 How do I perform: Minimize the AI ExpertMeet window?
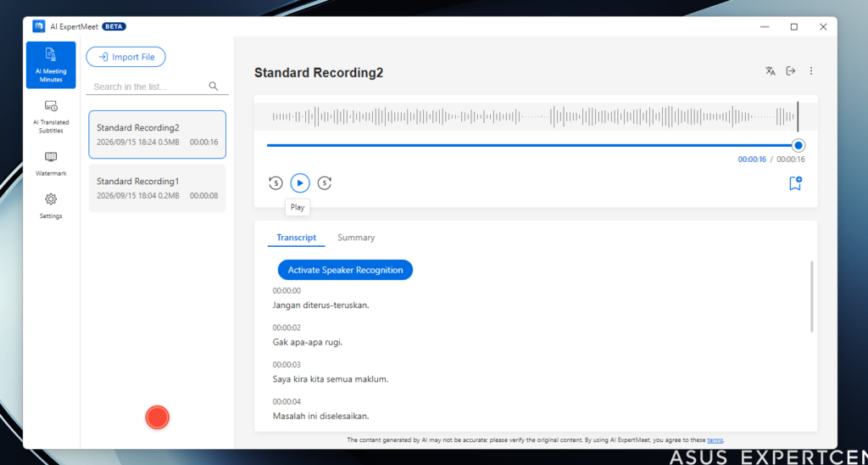[x=765, y=26]
